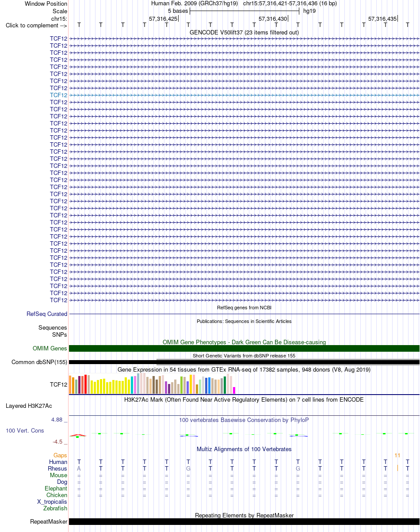
Task: Click the OMIM Gene Phenotypes track title
Action: tap(244, 342)
